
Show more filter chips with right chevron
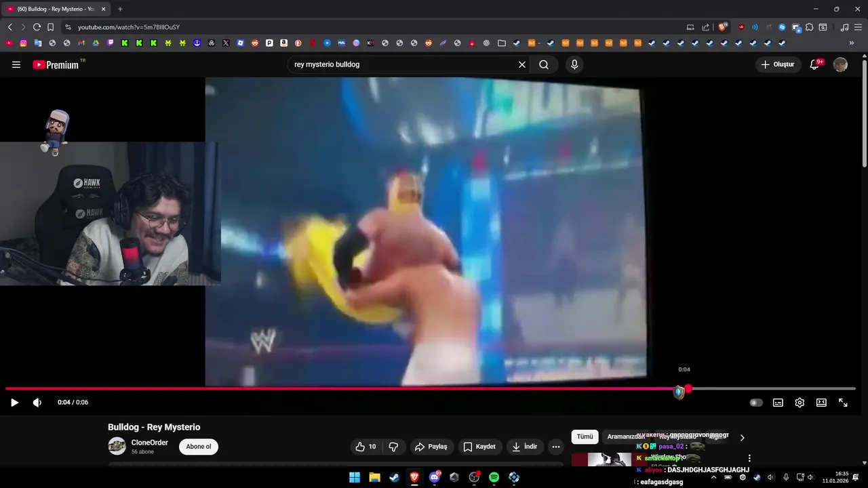click(x=742, y=438)
